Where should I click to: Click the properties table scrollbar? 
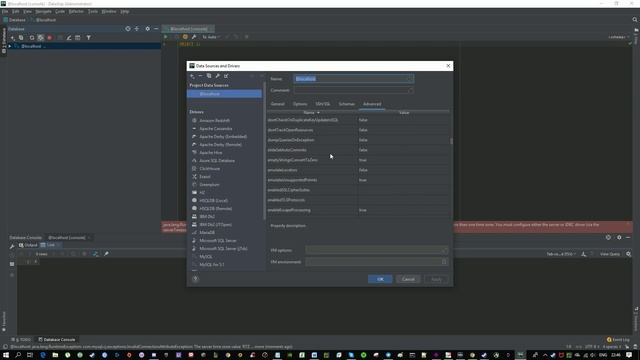point(451,141)
